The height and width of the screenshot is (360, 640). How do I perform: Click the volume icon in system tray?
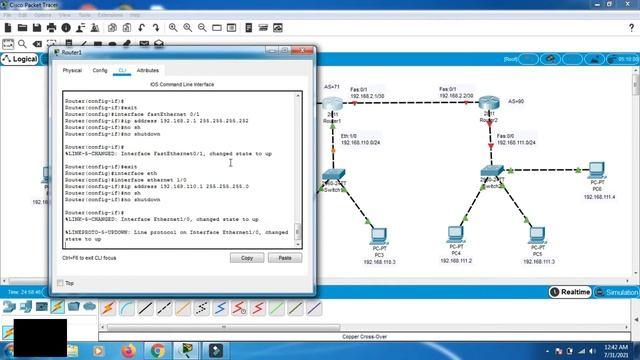tap(592, 351)
